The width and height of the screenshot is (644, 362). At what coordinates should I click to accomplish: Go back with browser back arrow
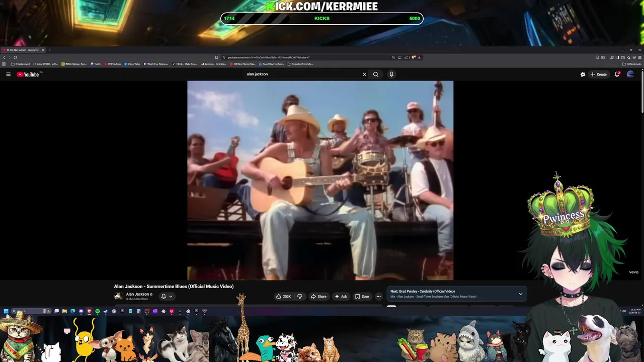click(x=4, y=57)
